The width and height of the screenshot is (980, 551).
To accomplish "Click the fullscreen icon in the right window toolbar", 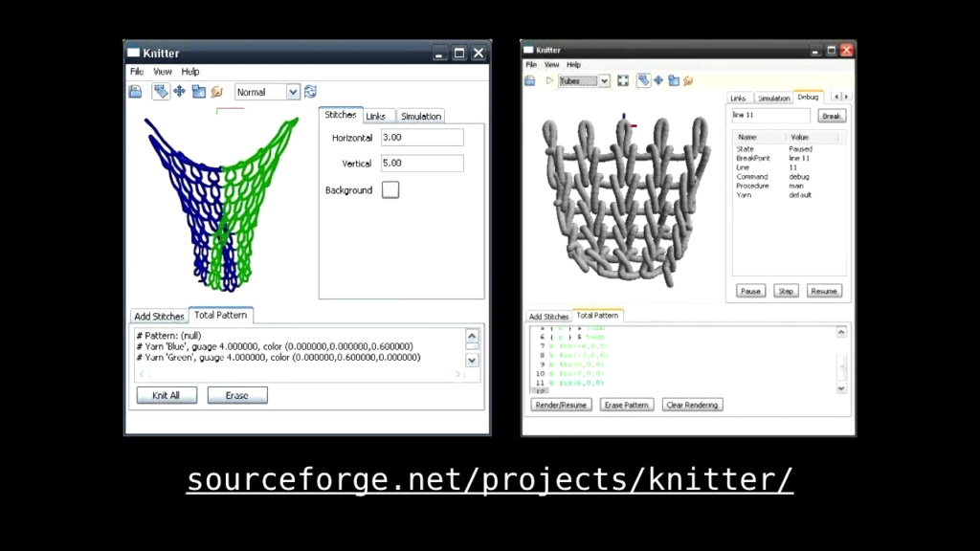I will 623,80.
